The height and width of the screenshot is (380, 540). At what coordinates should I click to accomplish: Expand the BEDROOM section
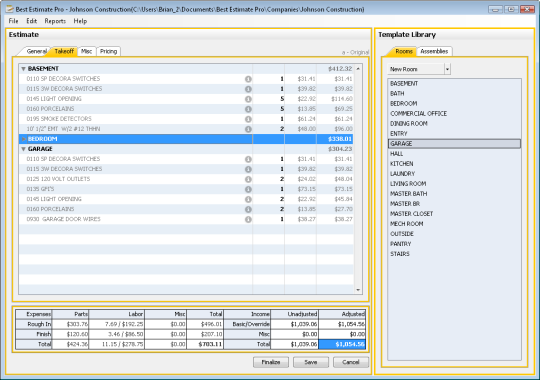click(x=24, y=139)
